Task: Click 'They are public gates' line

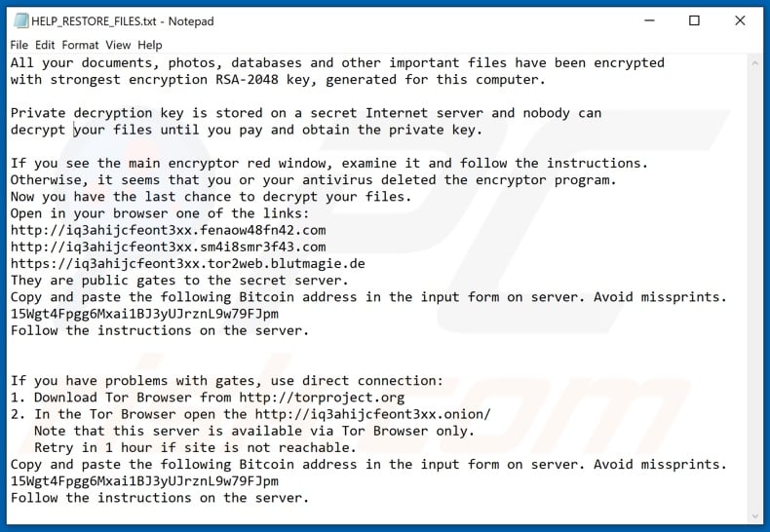Action: 179,280
